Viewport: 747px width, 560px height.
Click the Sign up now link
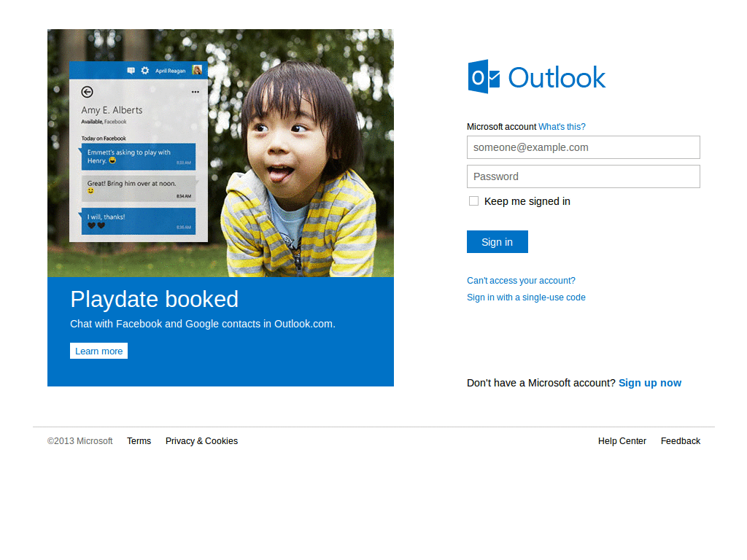tap(649, 383)
